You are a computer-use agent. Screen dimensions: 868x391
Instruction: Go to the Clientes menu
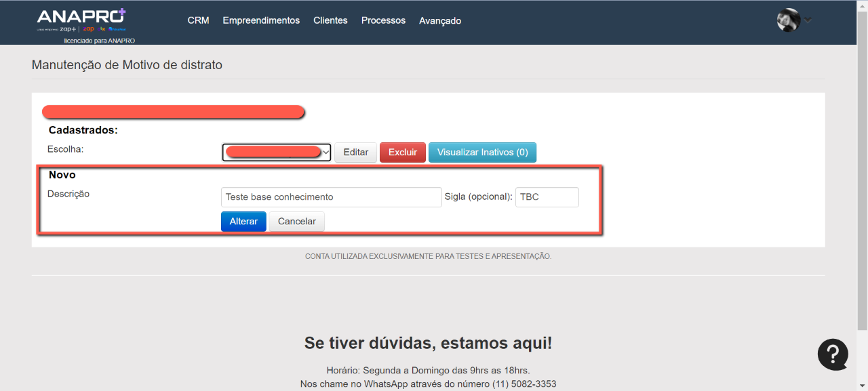[x=330, y=20]
